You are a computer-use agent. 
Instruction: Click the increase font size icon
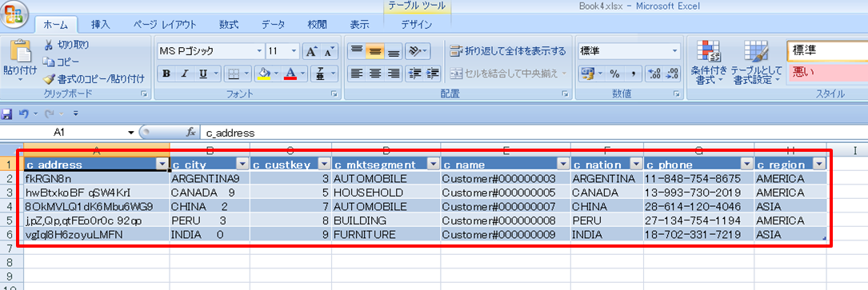(x=311, y=52)
